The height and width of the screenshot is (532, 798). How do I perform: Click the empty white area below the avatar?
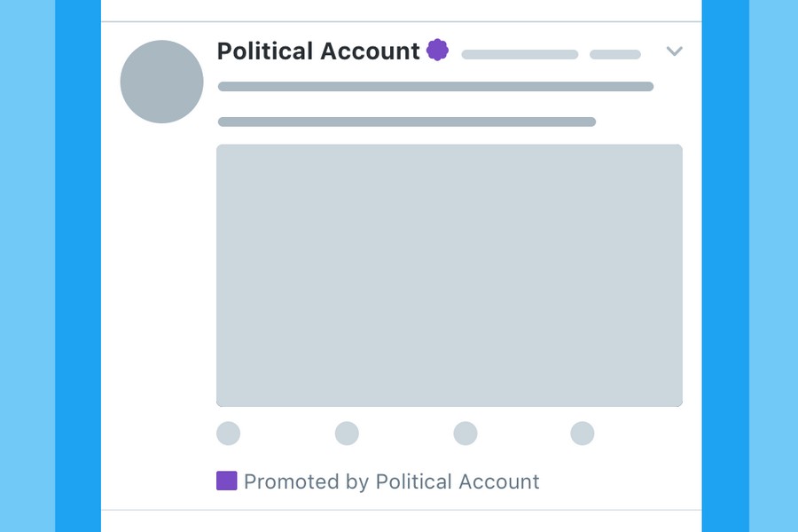160,293
